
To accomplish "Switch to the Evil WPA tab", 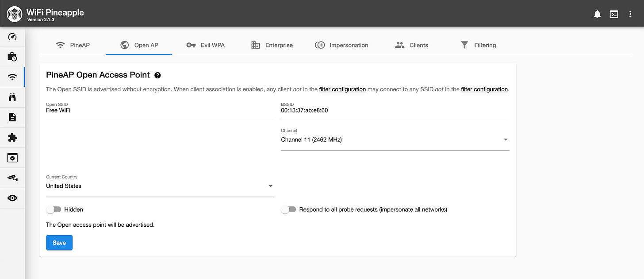I will (206, 45).
